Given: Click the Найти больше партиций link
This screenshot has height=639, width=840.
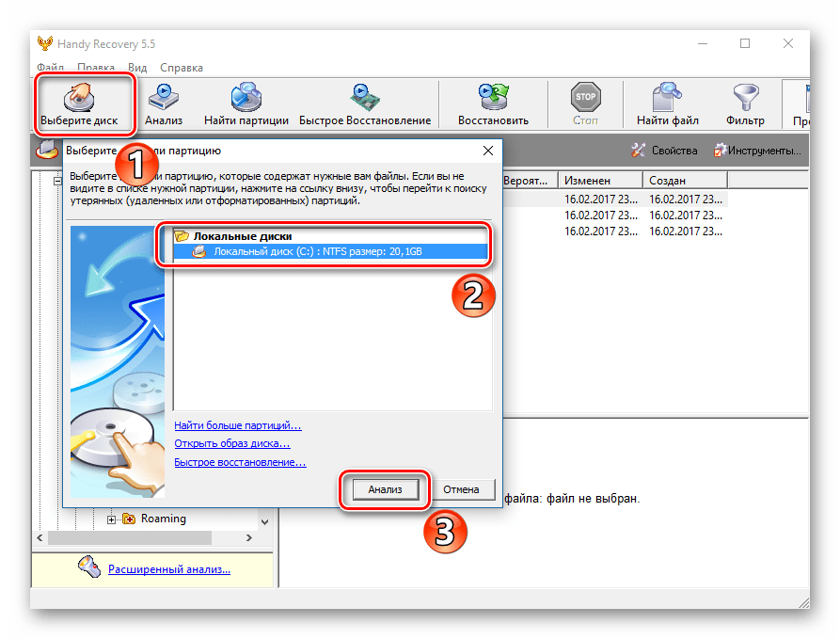Looking at the screenshot, I should coord(238,425).
